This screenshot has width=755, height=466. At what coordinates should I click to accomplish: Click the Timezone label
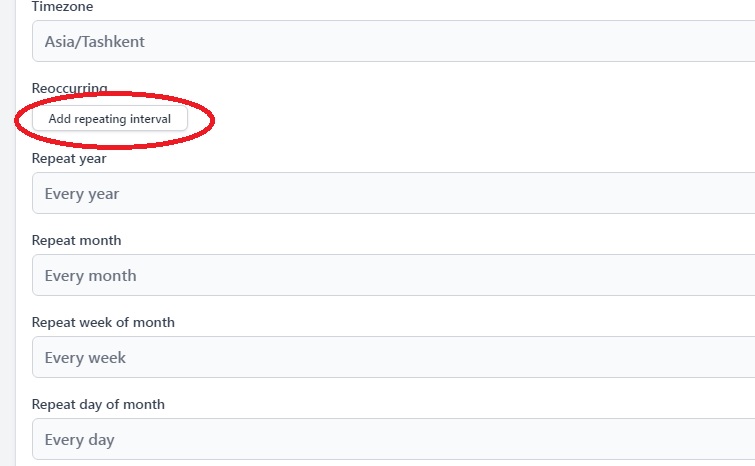coord(61,6)
